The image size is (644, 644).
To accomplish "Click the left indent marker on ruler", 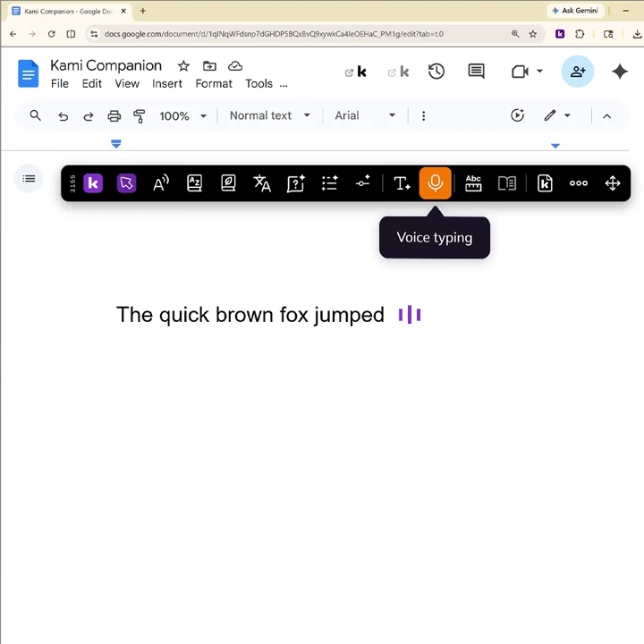I will (116, 144).
